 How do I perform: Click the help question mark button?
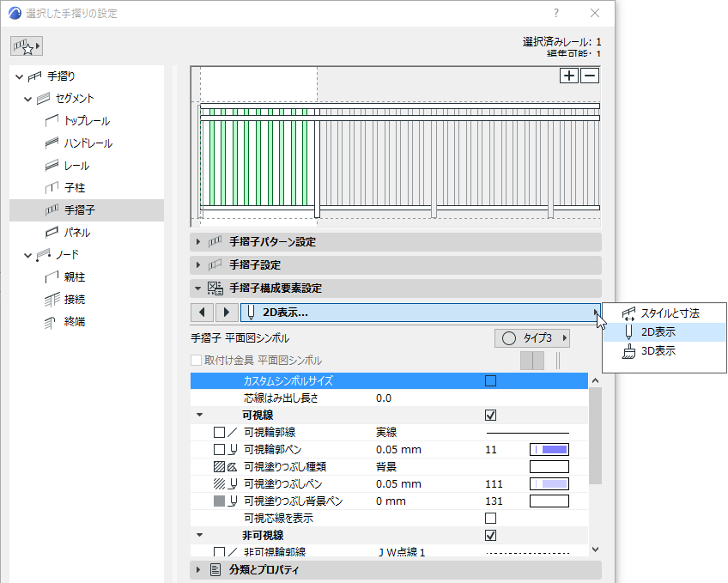coord(555,13)
